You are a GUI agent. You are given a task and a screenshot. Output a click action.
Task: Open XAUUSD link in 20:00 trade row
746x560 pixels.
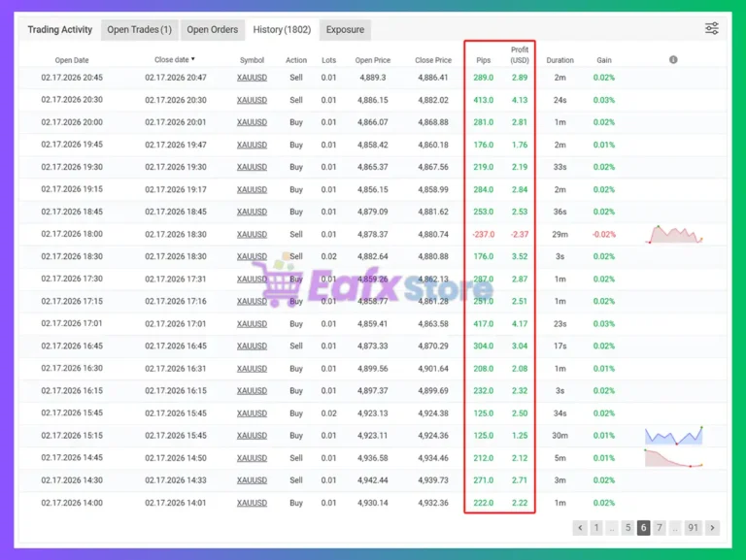pos(252,122)
